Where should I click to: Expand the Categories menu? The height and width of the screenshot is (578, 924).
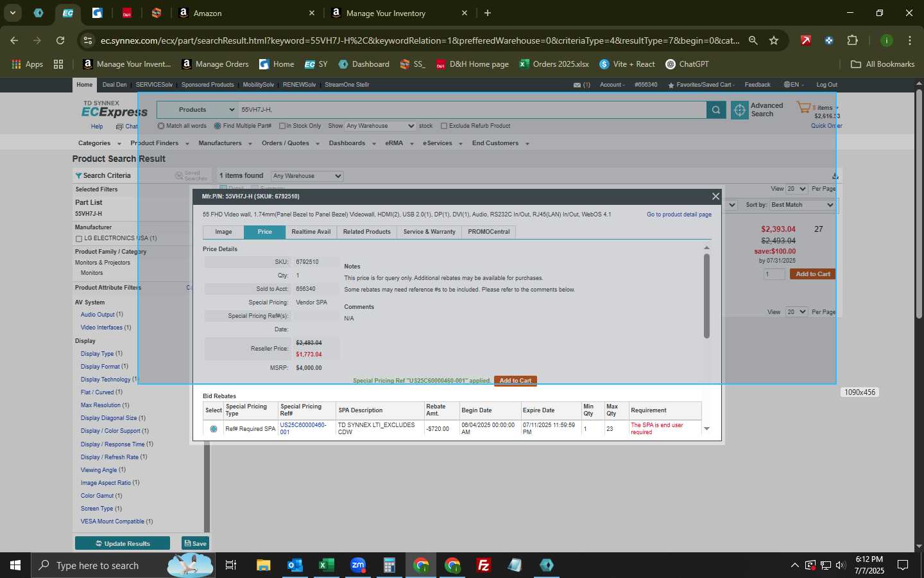99,143
